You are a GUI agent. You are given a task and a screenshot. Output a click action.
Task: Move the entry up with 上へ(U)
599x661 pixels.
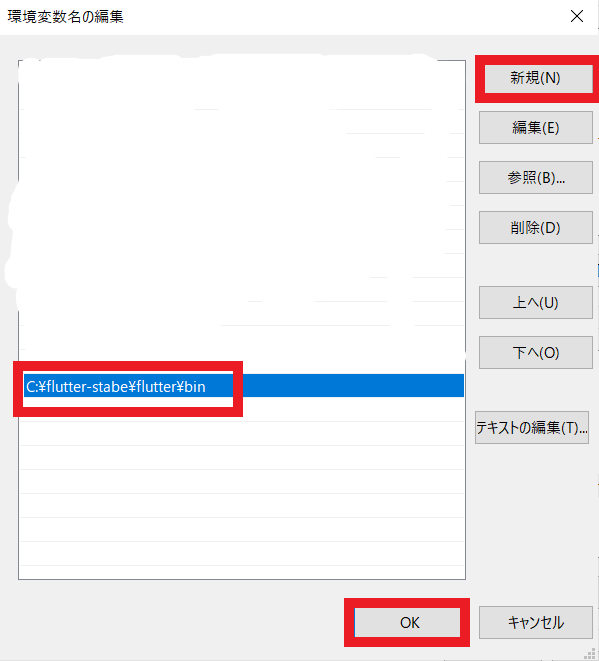point(536,303)
